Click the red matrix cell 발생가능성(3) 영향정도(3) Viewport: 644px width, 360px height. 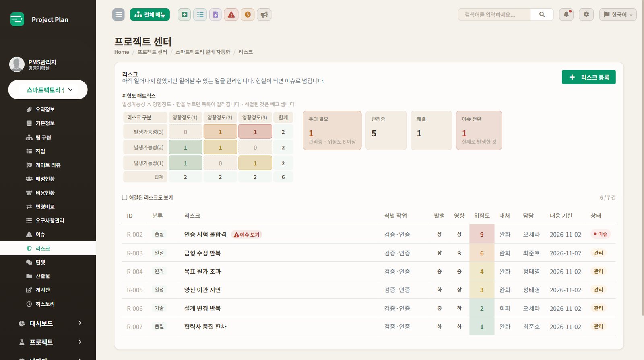click(x=255, y=132)
